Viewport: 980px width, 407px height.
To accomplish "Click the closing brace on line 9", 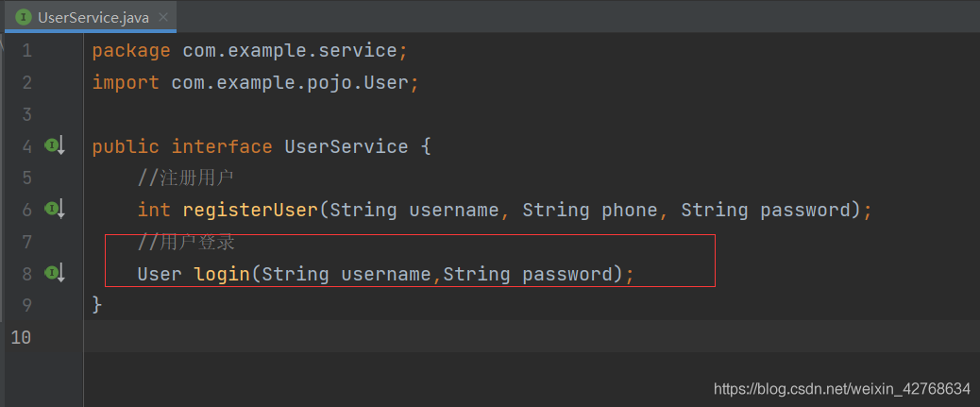I will click(97, 305).
